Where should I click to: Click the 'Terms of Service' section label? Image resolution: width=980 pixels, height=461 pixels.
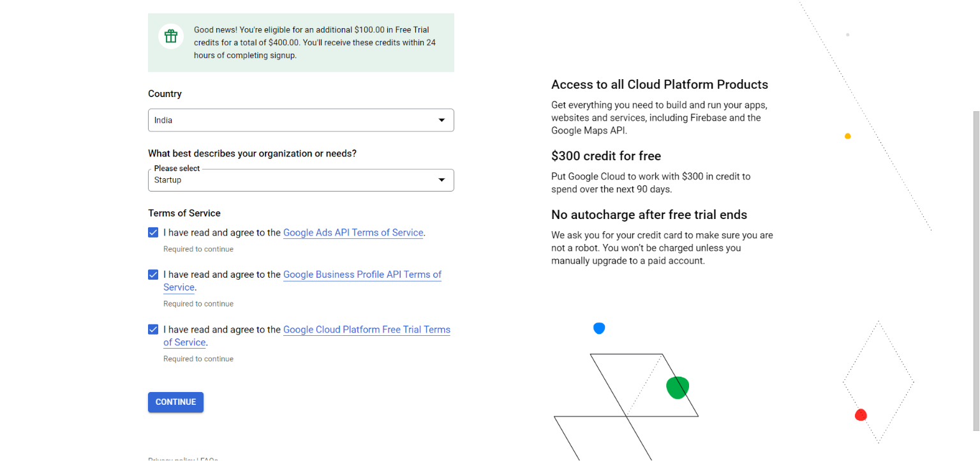tap(184, 213)
